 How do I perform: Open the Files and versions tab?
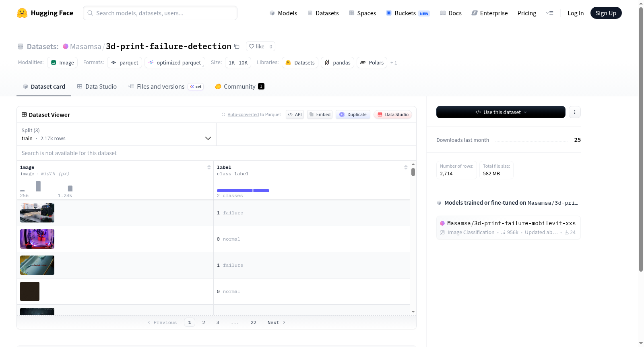click(x=166, y=86)
